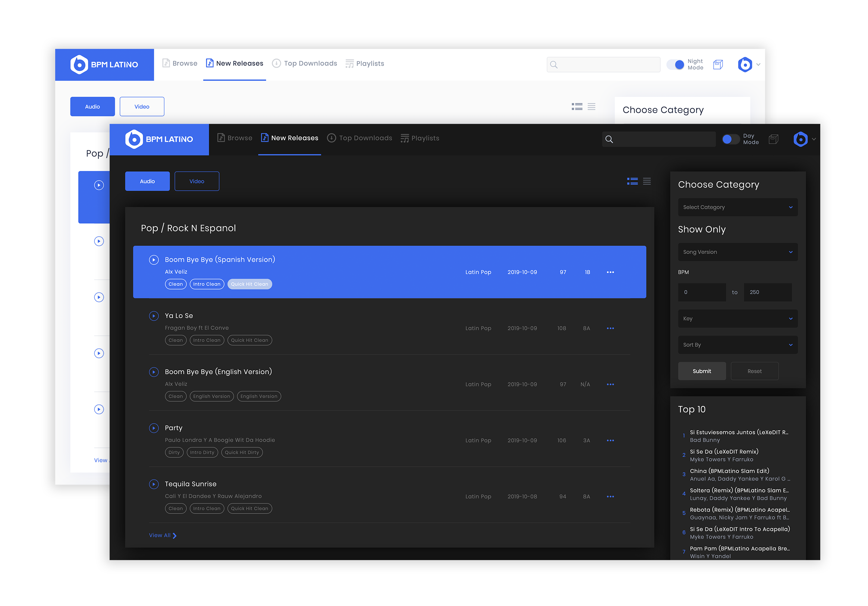The height and width of the screenshot is (606, 868).
Task: Toggle the Night Mode switch
Action: [x=676, y=65]
